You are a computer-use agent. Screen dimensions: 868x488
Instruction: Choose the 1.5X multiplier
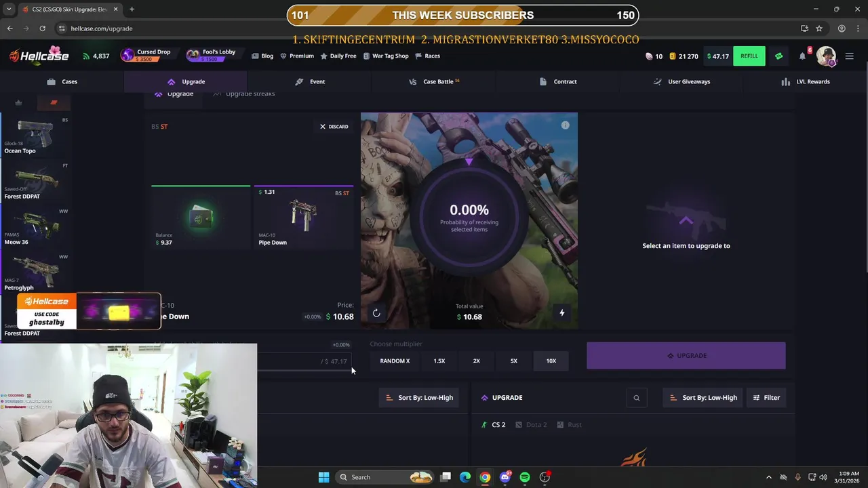click(x=439, y=361)
